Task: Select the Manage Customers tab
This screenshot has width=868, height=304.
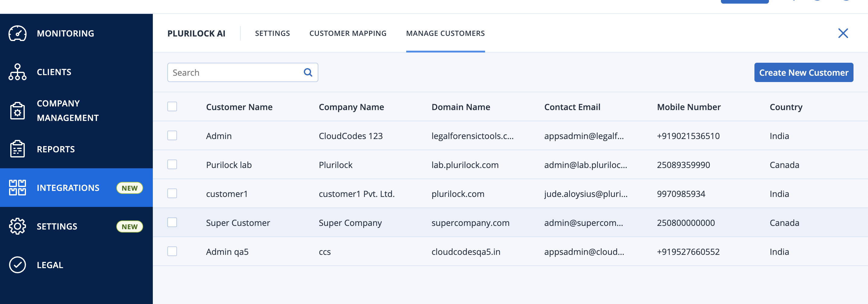Action: [445, 33]
